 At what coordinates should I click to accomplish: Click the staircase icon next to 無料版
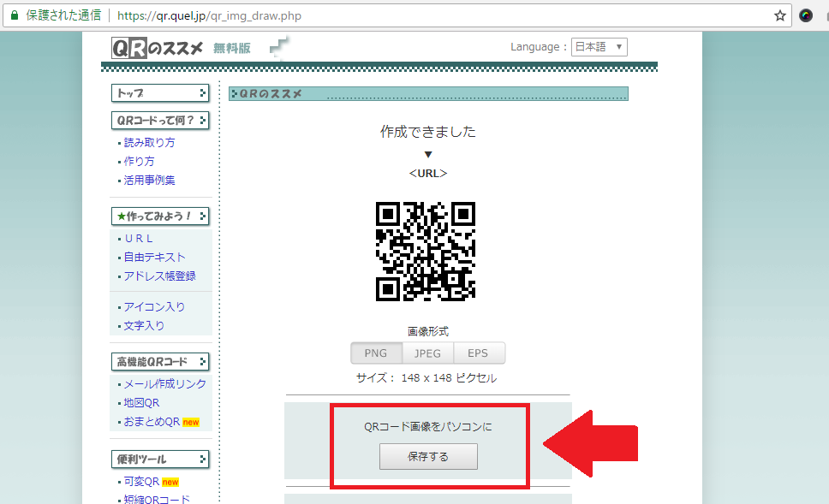tap(279, 47)
